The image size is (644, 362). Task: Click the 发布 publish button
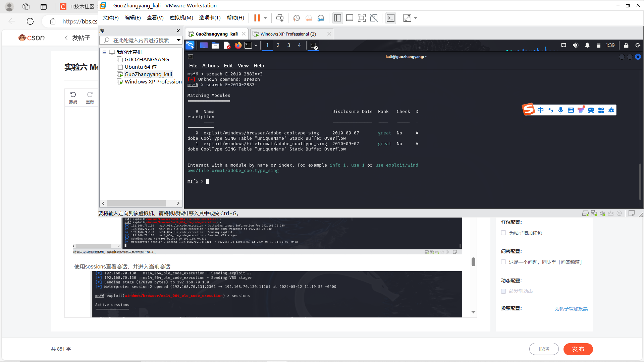(578, 349)
